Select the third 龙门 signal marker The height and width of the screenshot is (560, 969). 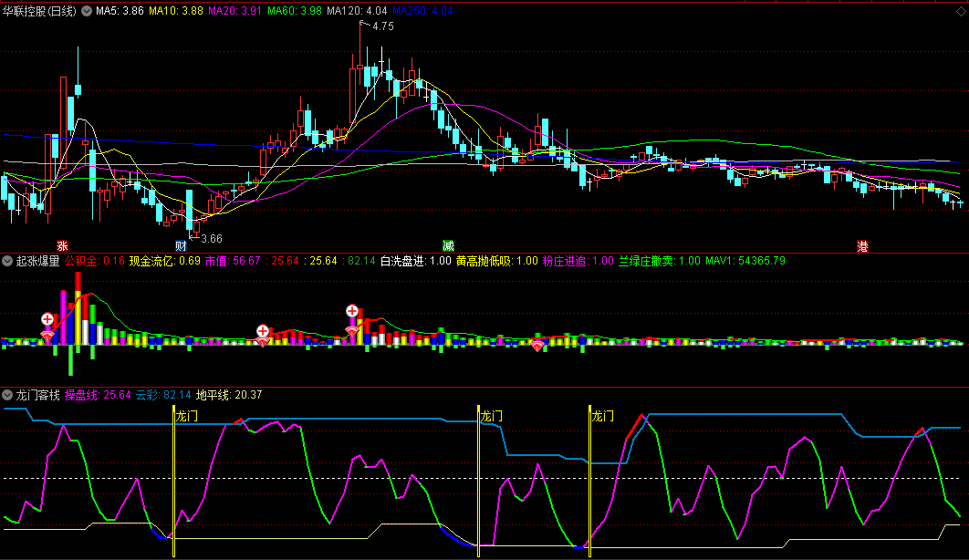(602, 416)
